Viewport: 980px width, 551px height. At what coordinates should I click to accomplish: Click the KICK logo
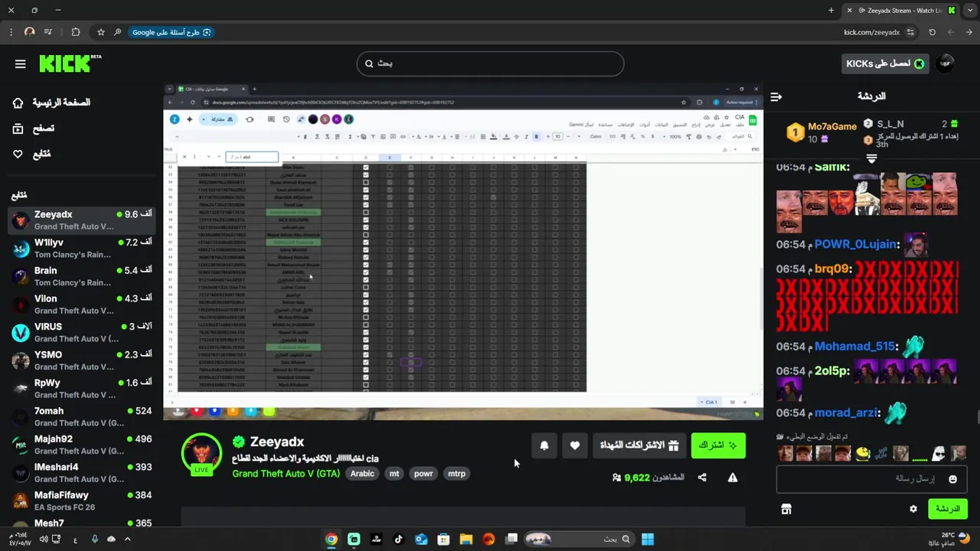pos(70,64)
